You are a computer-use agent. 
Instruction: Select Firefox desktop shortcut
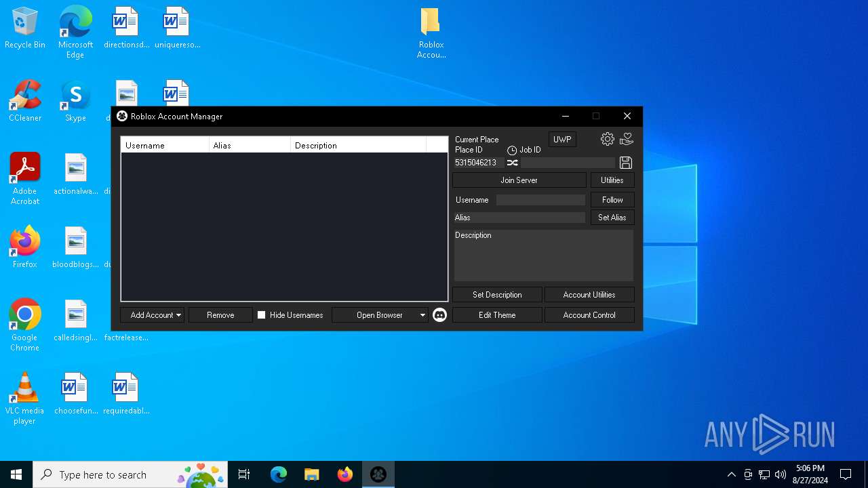[x=25, y=248]
